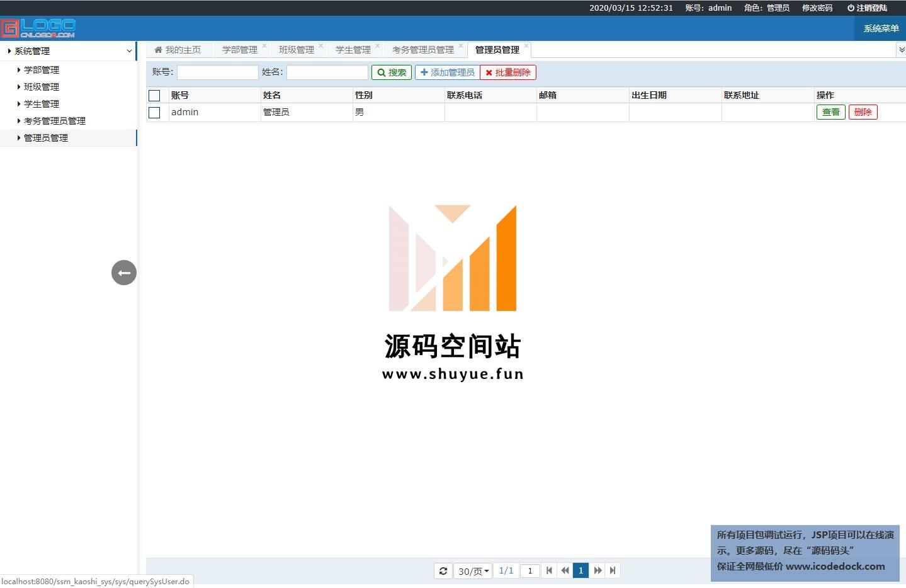Close the 学部管理 tab

[x=264, y=45]
